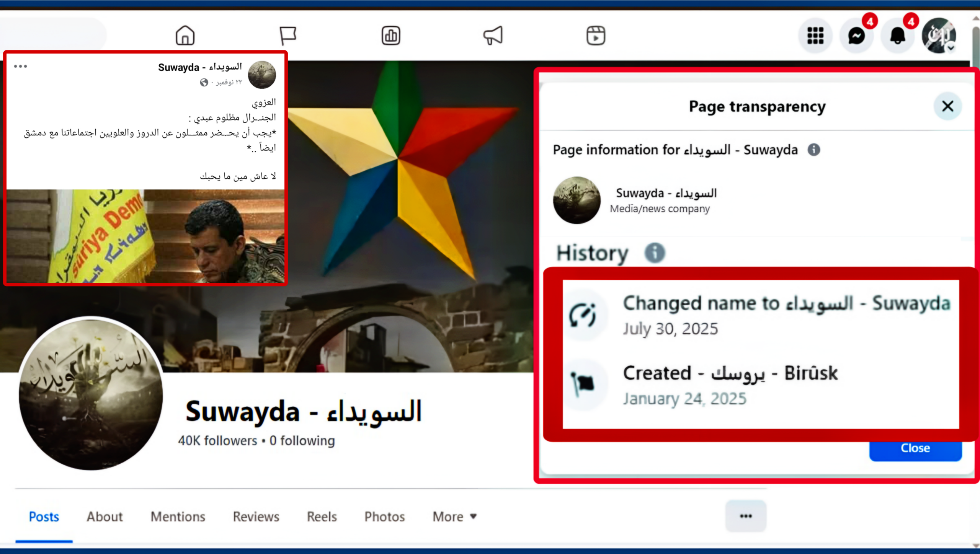
Task: Open the apps grid menu icon
Action: point(815,36)
